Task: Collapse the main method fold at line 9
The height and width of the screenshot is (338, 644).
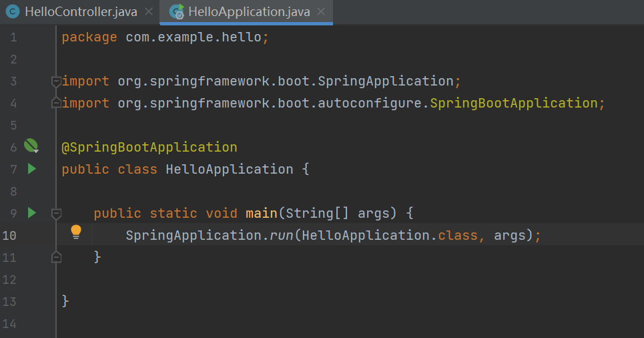Action: tap(56, 213)
